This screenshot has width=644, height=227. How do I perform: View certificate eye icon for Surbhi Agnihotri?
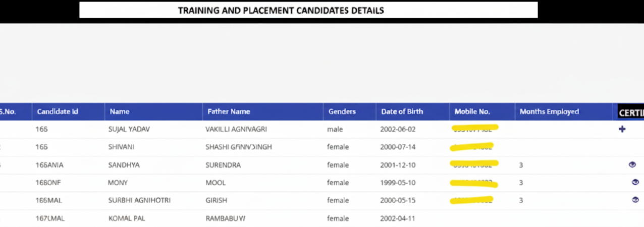click(x=635, y=200)
